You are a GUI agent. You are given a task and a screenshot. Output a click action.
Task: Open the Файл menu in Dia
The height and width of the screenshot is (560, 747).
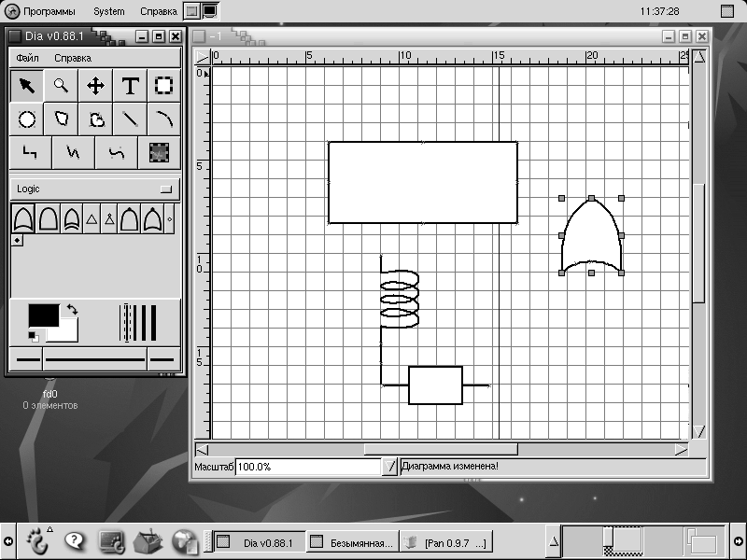27,58
